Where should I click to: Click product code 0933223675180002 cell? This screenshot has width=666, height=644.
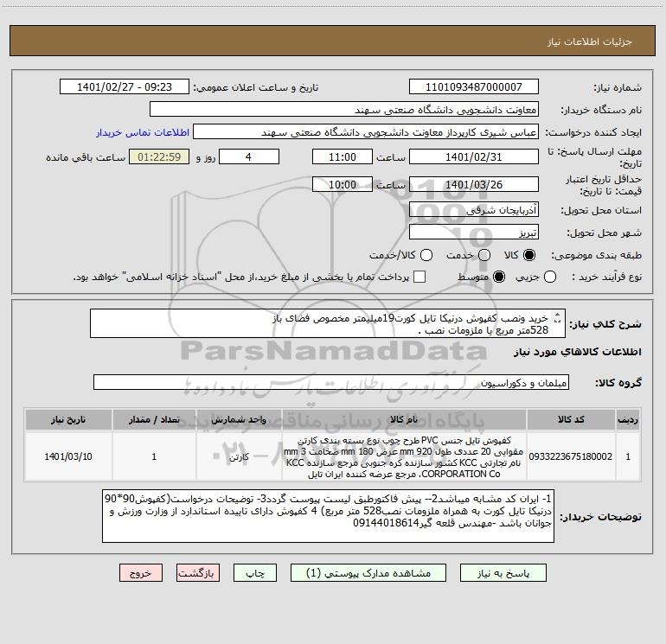click(571, 456)
